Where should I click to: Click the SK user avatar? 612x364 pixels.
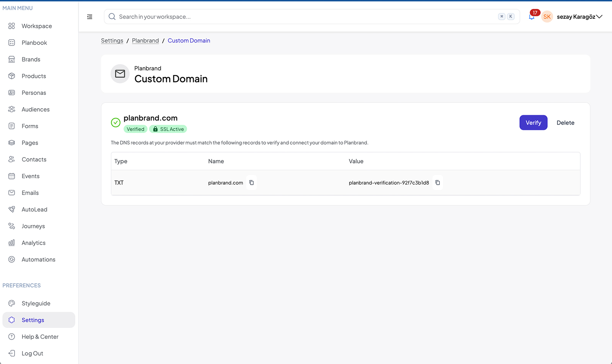pos(547,17)
